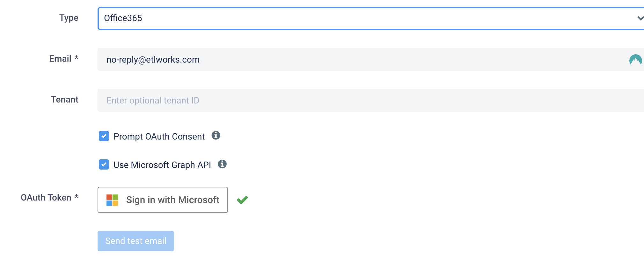Screen dimensions: 644x258
Task: Click the Type field label
Action: [x=69, y=18]
